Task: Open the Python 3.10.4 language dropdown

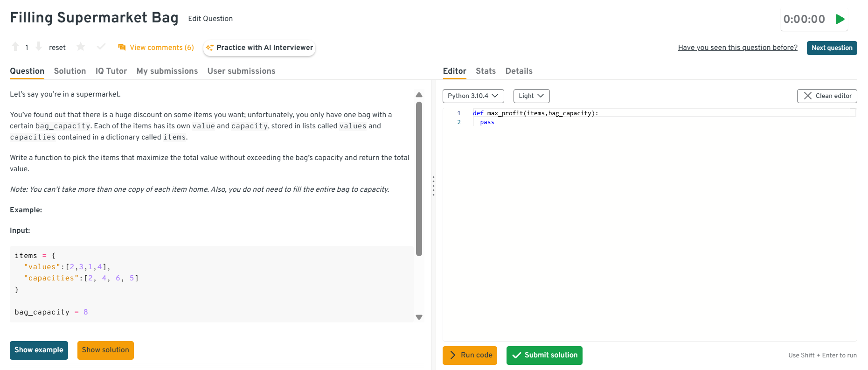Action: 473,96
